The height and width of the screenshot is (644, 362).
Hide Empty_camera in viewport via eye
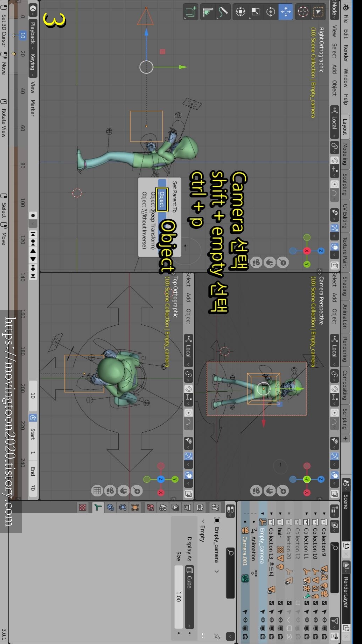[x=263, y=620]
